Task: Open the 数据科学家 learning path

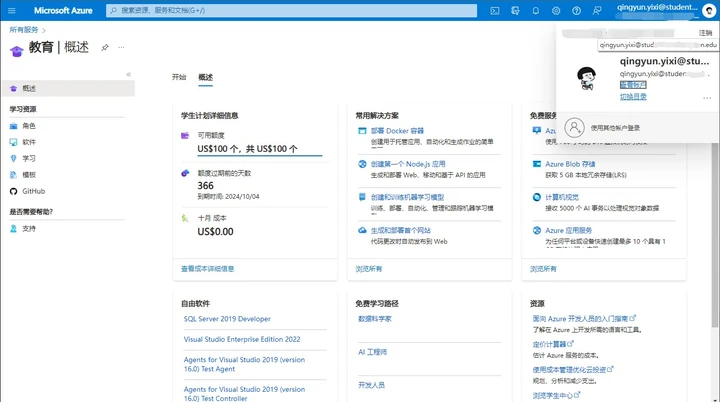Action: [375, 318]
